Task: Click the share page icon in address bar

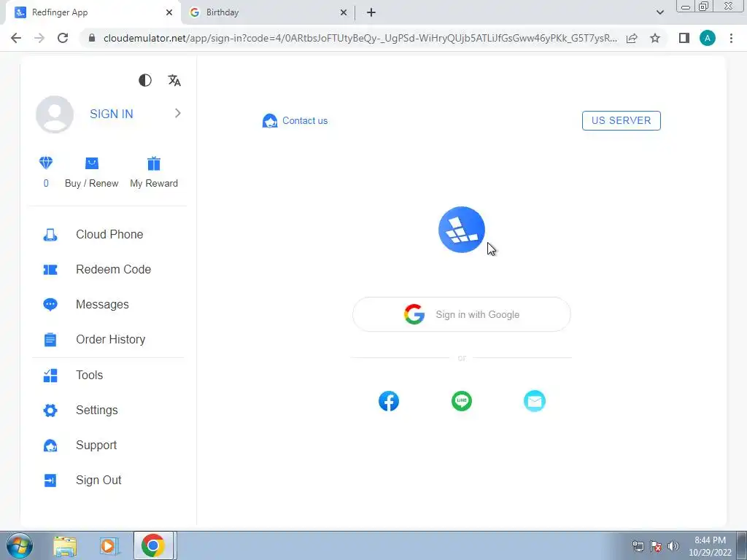Action: (632, 38)
